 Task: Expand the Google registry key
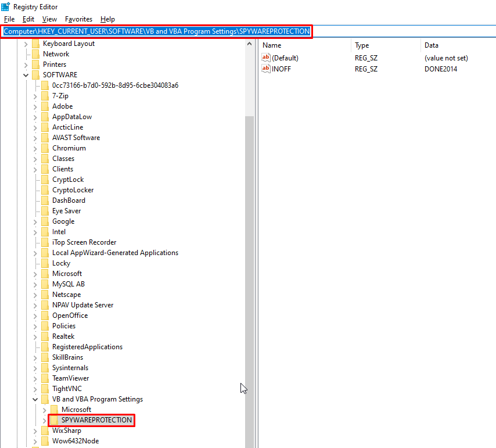click(x=35, y=221)
